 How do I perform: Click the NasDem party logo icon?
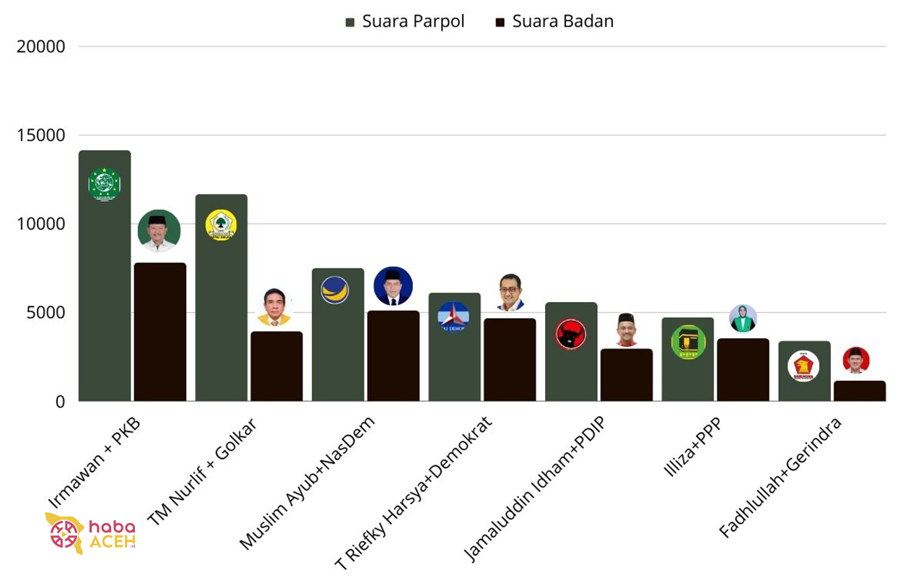click(x=335, y=290)
